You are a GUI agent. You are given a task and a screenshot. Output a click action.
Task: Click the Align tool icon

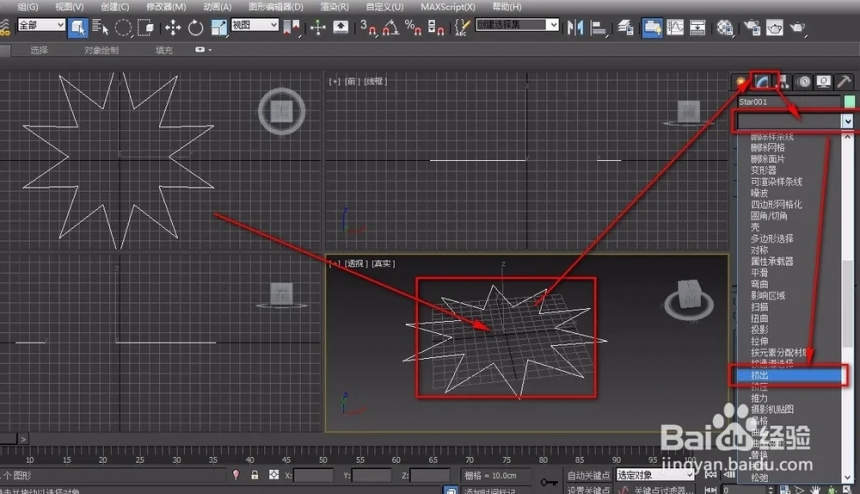click(x=598, y=27)
